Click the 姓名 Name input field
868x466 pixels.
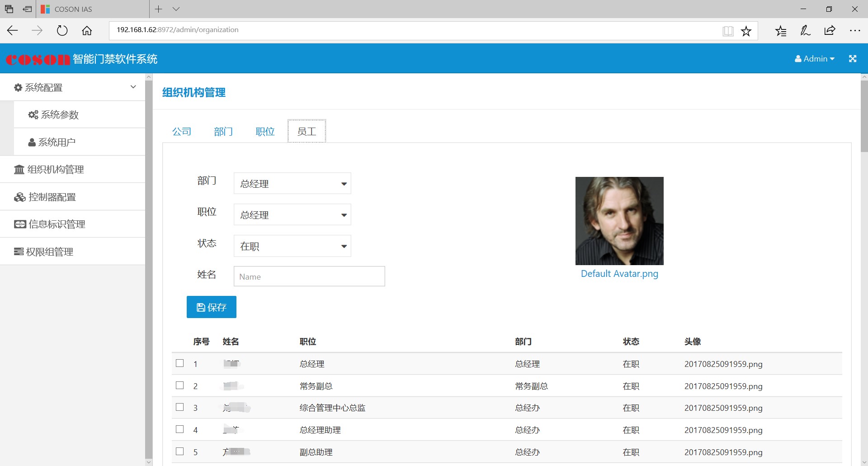click(x=309, y=276)
